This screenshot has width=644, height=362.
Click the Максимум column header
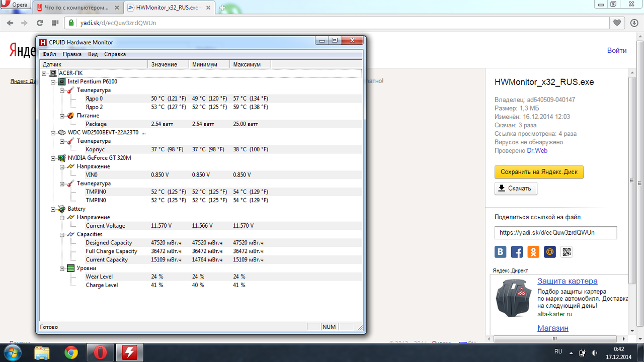click(251, 64)
